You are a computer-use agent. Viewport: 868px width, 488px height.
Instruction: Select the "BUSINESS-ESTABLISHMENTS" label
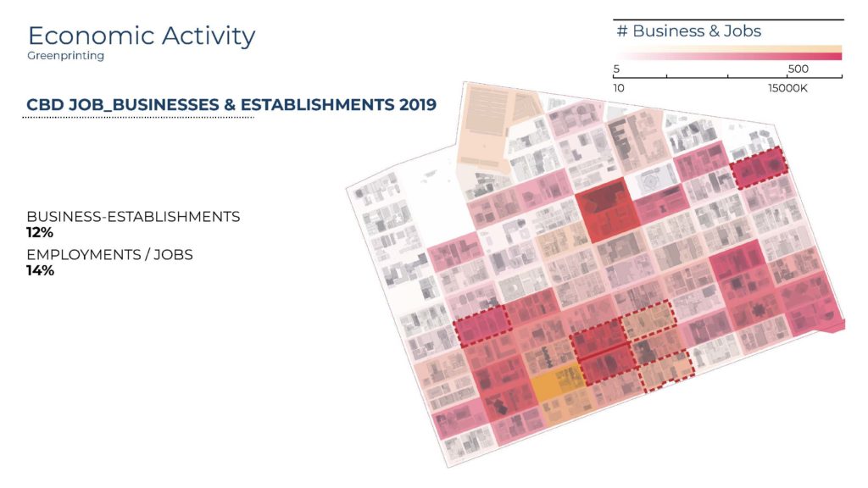(x=133, y=216)
